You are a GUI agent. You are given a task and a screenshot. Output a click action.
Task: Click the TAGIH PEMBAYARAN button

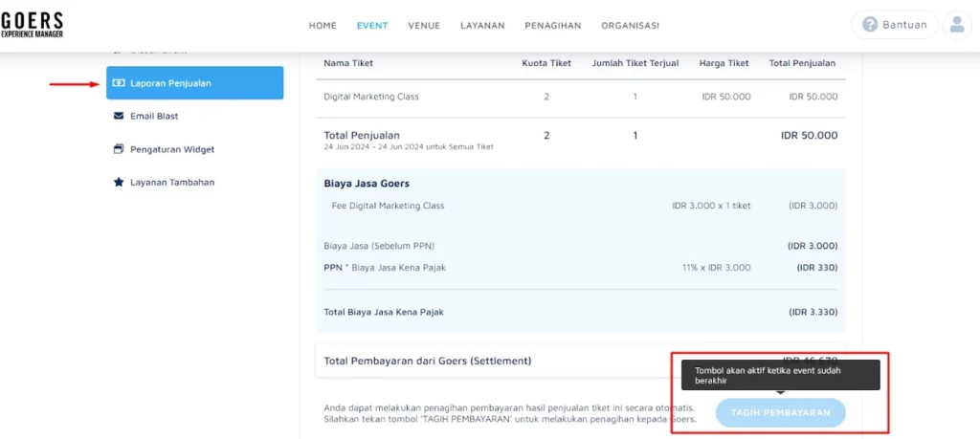(781, 413)
